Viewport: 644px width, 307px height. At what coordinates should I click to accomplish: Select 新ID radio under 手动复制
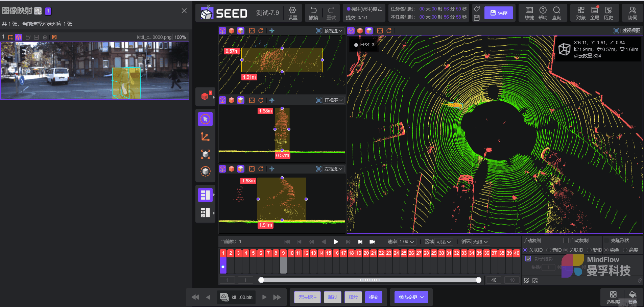pyautogui.click(x=549, y=250)
